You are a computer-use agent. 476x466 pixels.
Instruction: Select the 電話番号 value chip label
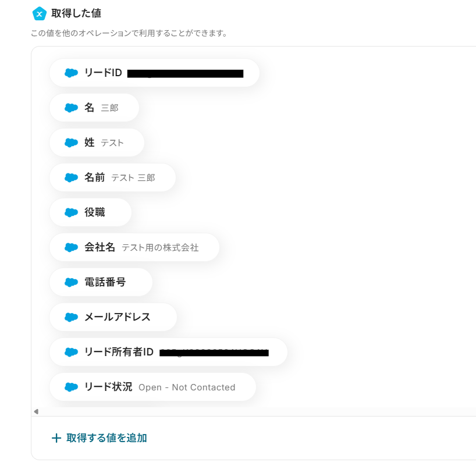[105, 282]
